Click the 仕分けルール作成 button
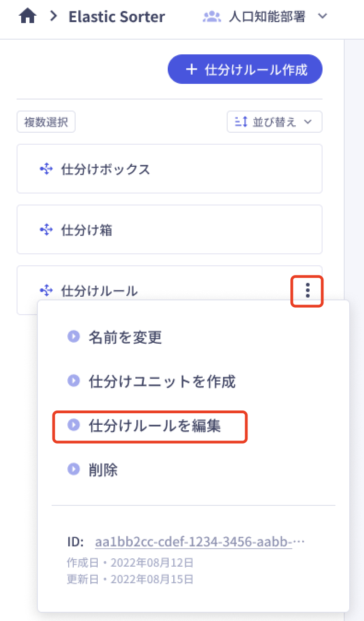The width and height of the screenshot is (364, 621). point(245,69)
